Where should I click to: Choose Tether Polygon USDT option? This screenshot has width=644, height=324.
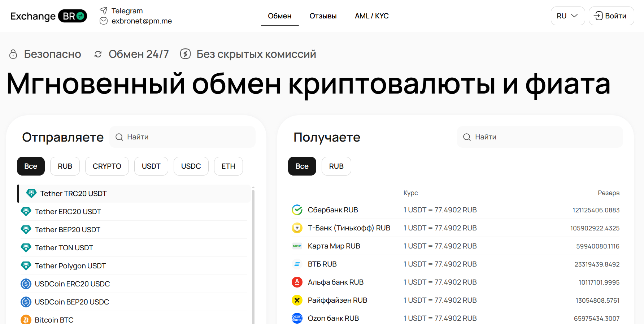(70, 266)
